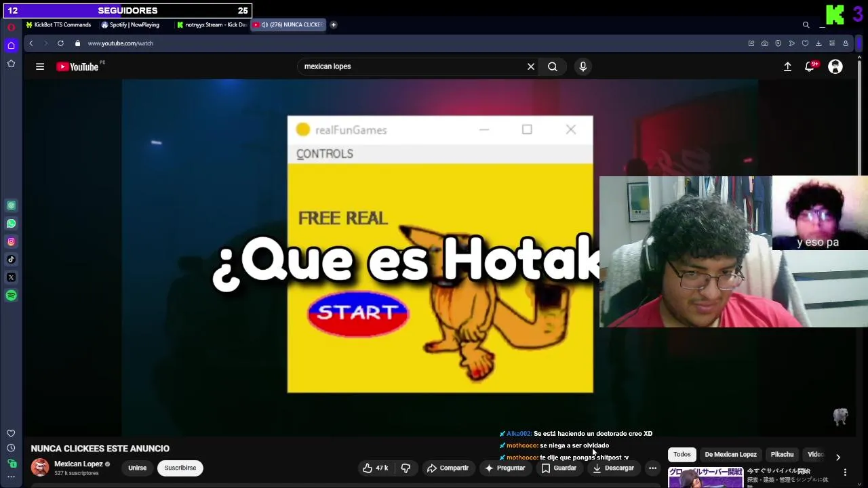Image resolution: width=868 pixels, height=488 pixels.
Task: Open the ad blocker shield icon
Action: point(778,43)
